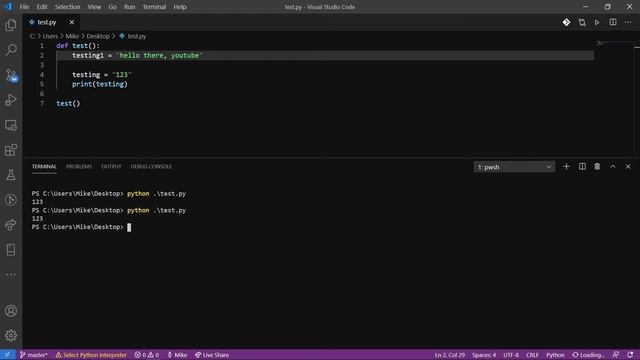This screenshot has width=640, height=360.
Task: Kill terminal with trash icon
Action: 597,167
